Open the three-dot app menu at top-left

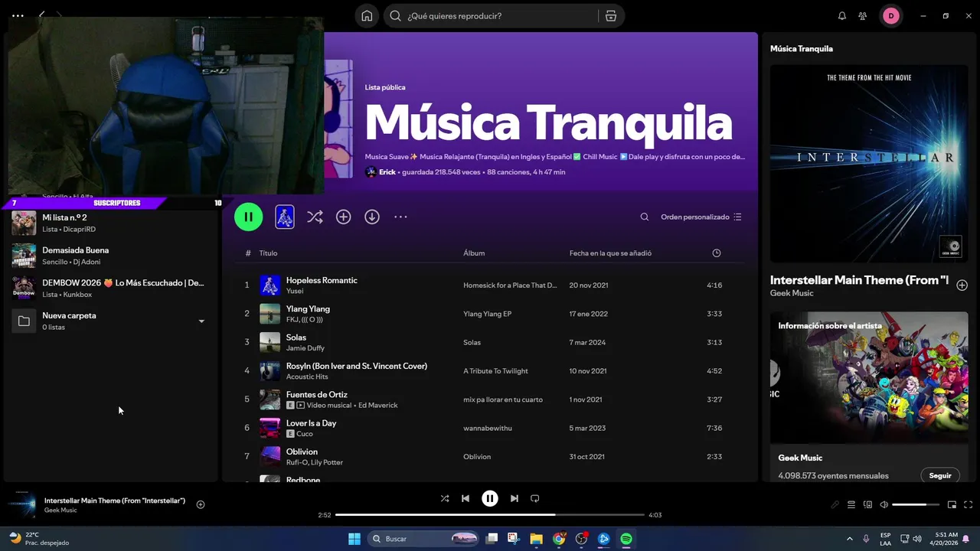tap(18, 15)
